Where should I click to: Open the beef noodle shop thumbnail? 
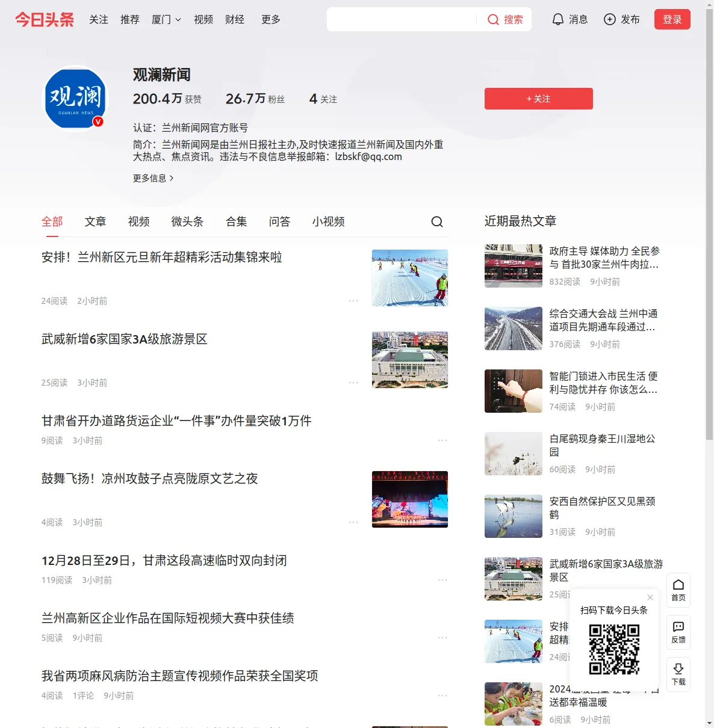tap(514, 266)
